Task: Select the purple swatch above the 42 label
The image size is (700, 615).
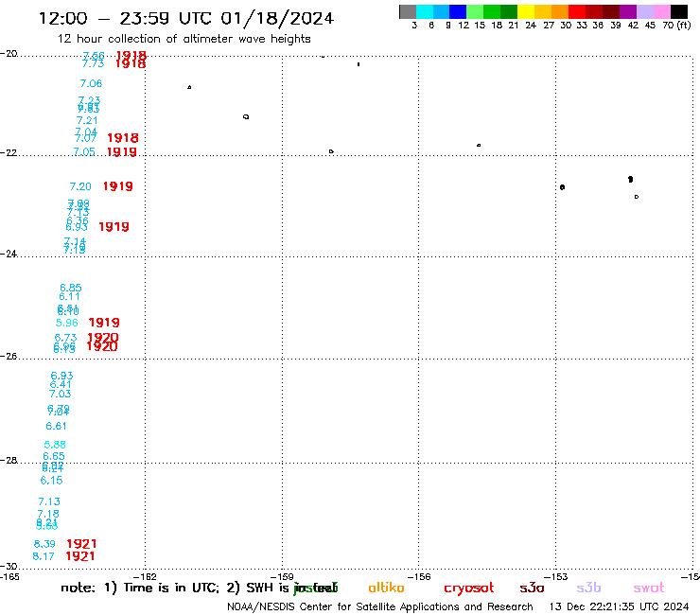Action: 628,11
